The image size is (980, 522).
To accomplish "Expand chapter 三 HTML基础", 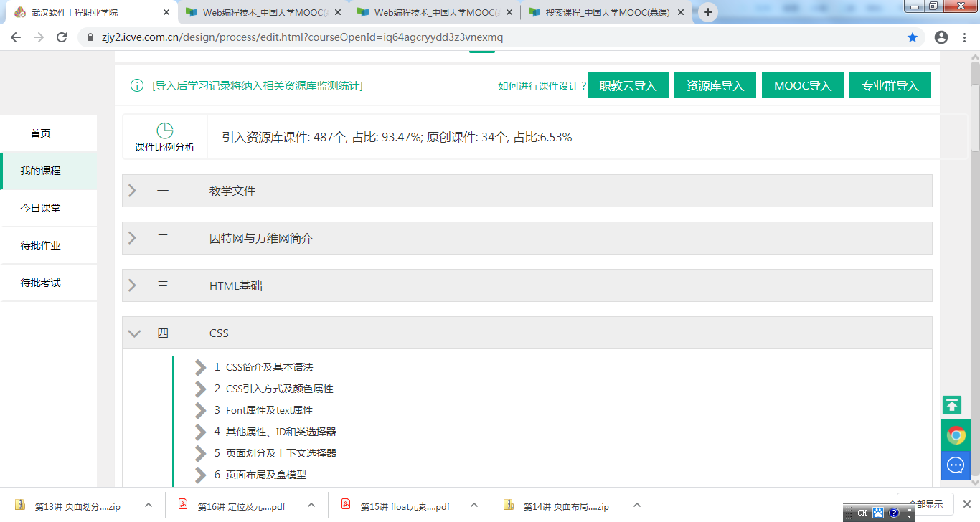I will (132, 285).
